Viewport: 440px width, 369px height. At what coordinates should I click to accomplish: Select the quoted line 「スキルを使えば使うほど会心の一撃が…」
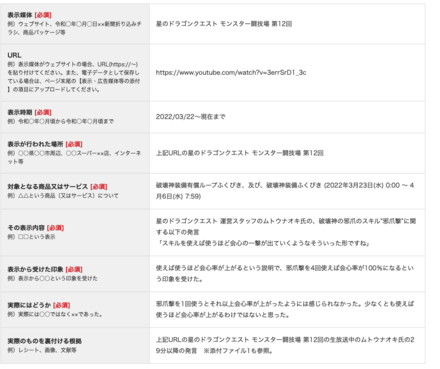pos(263,243)
